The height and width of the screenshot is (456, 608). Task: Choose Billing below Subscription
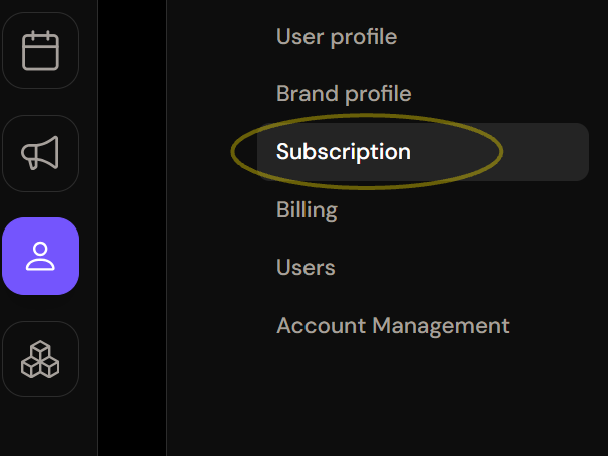pos(307,210)
